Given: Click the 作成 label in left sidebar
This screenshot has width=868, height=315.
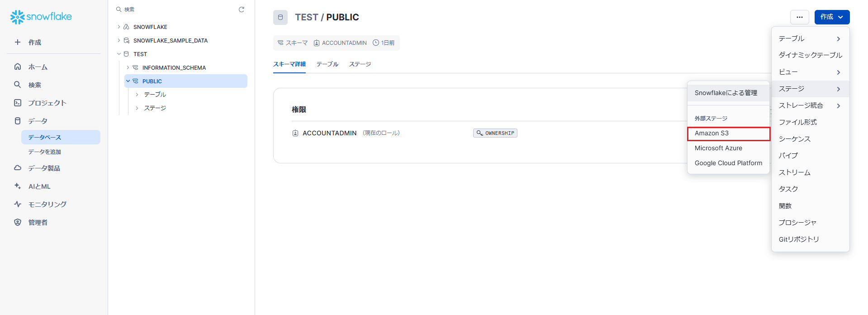Looking at the screenshot, I should coord(35,42).
